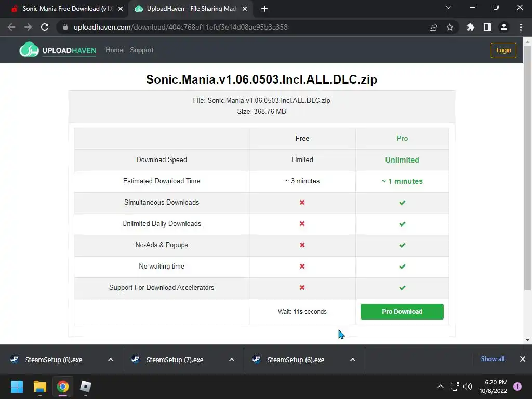Click red X for No-Ads & Popups
Screen dimensions: 532x399
coord(302,245)
